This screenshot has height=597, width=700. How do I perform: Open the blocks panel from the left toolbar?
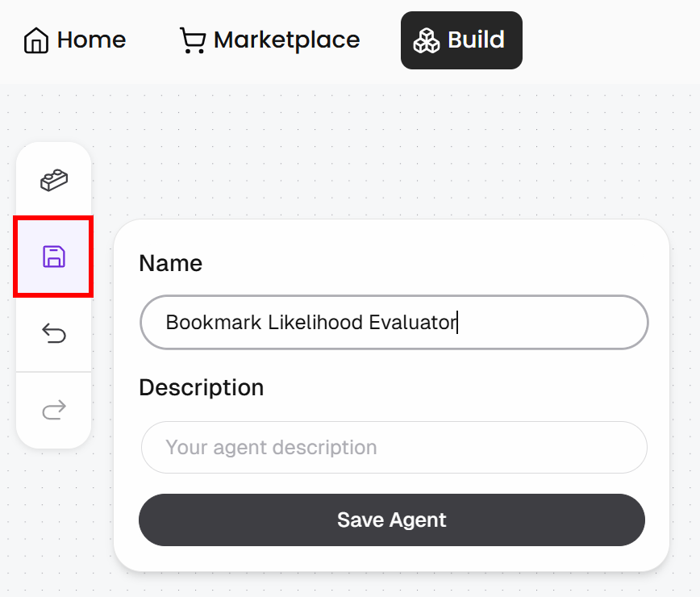[x=53, y=181]
